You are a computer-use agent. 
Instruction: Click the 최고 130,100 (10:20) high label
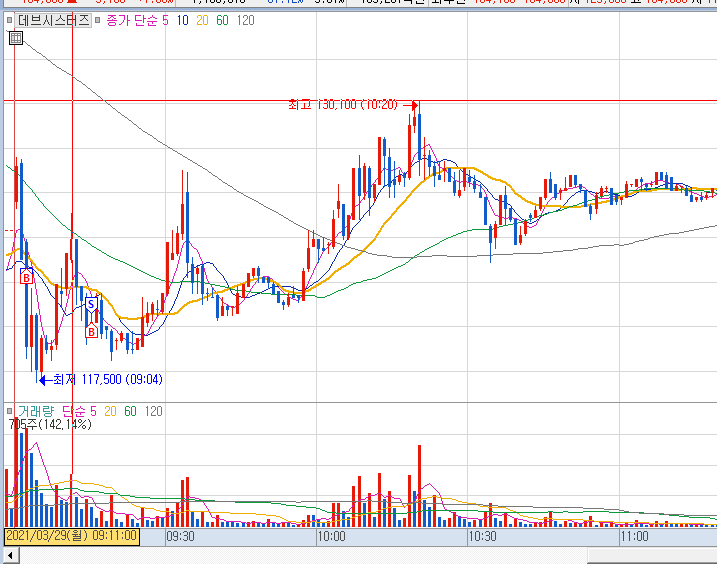(x=343, y=105)
